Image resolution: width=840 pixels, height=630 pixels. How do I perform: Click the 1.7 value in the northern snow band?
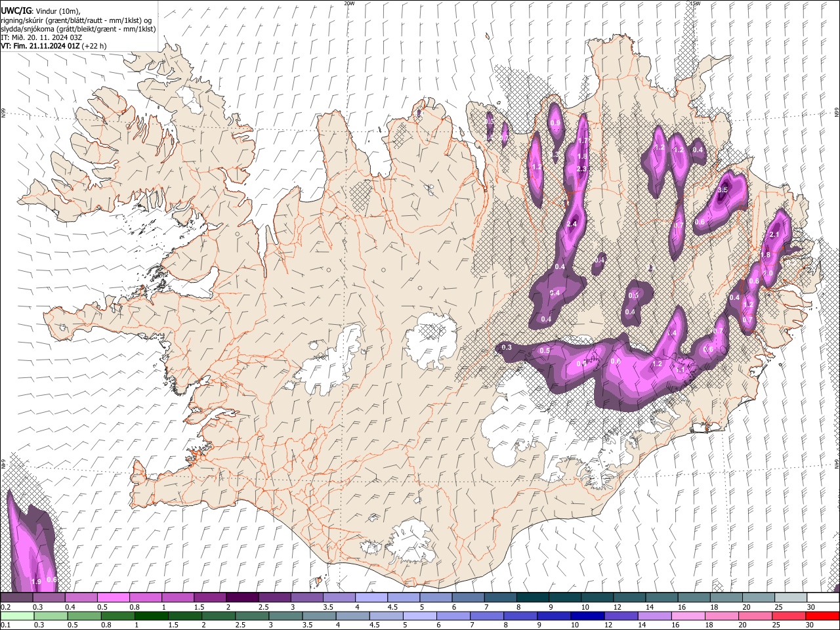(x=582, y=141)
